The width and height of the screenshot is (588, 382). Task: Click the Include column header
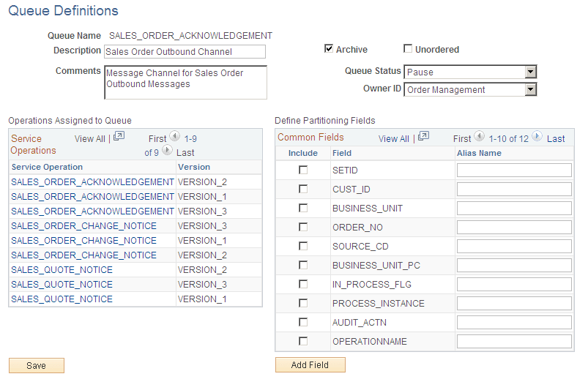[x=303, y=153]
